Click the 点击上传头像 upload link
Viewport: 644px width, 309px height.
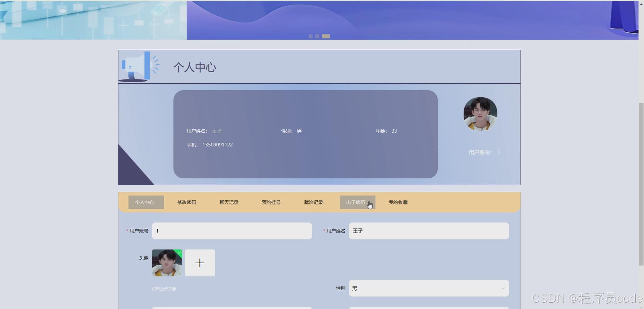(x=163, y=288)
